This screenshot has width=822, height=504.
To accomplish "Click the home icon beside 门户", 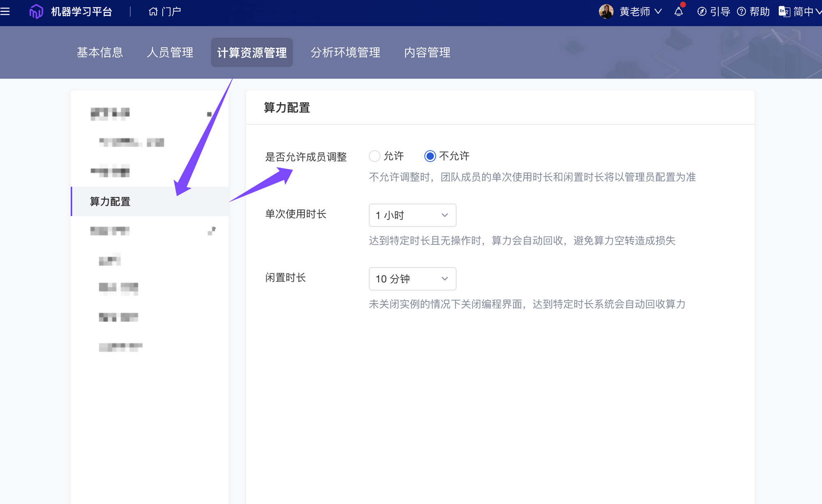I will [153, 12].
